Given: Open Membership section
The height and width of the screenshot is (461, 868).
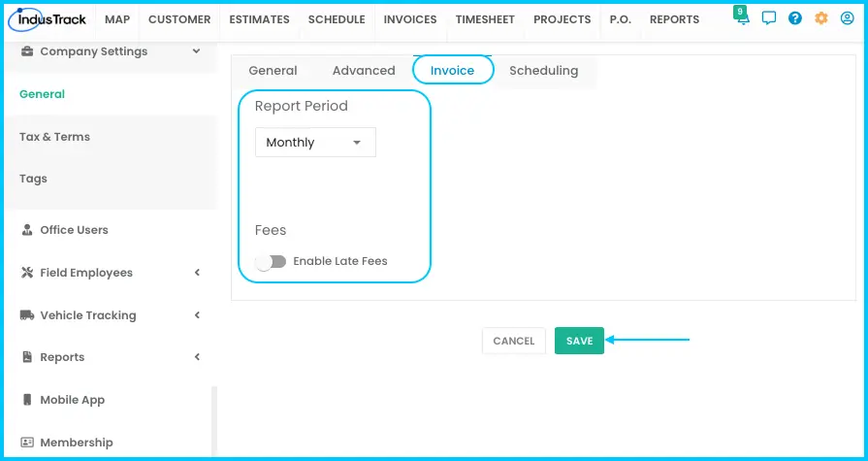Looking at the screenshot, I should pyautogui.click(x=77, y=443).
